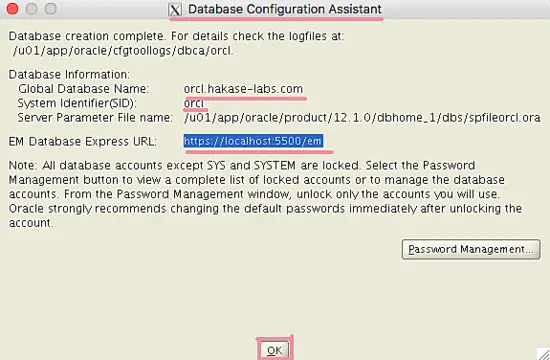Click the OK button
550x360 pixels.
[x=275, y=350]
